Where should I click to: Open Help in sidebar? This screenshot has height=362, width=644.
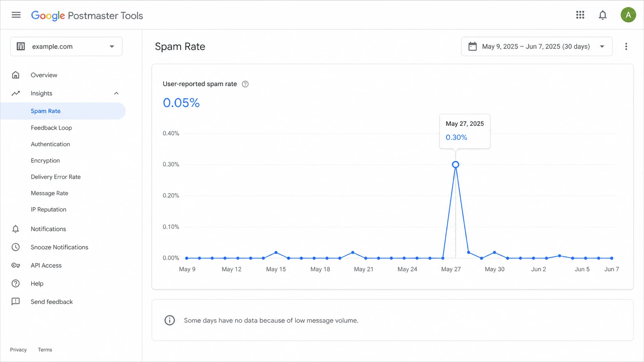(x=37, y=284)
